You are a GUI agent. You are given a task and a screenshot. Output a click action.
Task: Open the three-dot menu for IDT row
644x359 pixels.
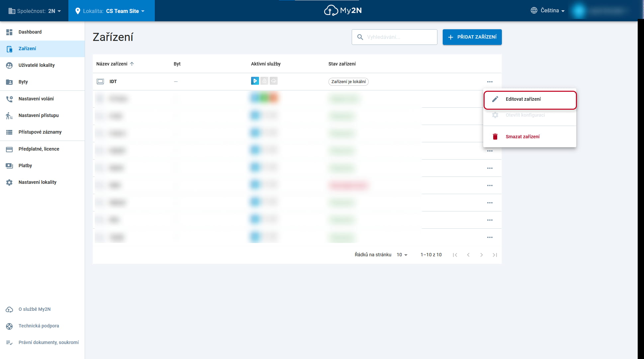pos(490,82)
